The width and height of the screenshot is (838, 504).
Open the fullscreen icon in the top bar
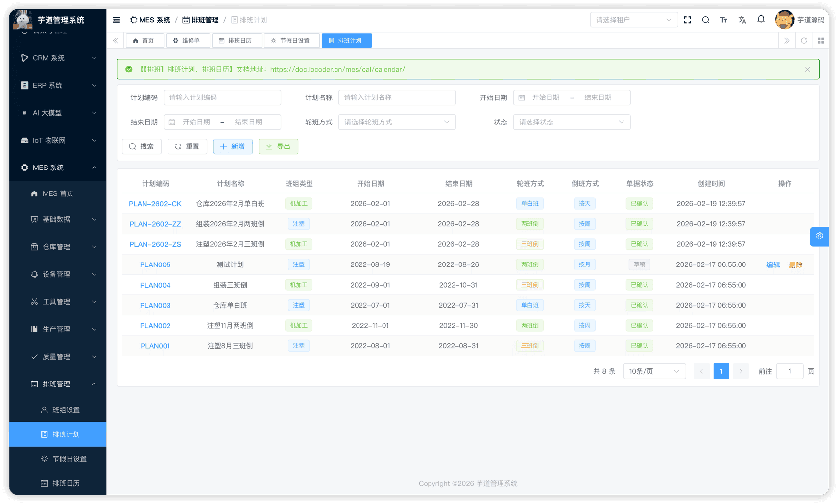687,20
